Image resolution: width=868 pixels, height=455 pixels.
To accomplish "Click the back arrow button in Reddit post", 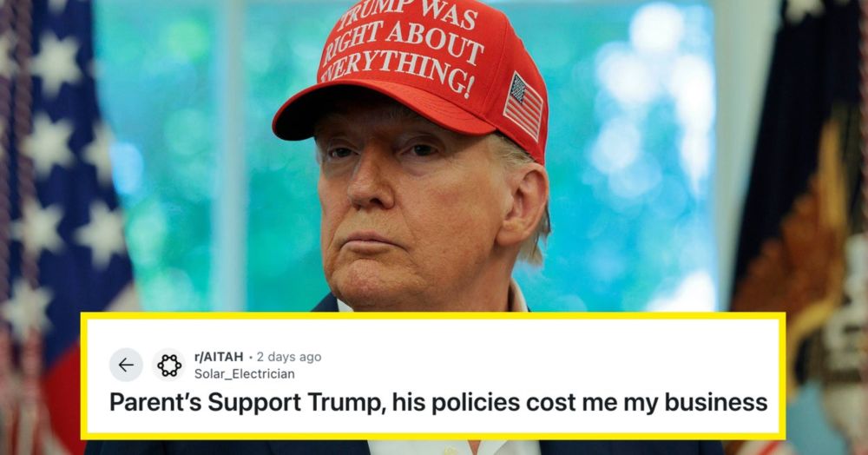I will point(126,366).
